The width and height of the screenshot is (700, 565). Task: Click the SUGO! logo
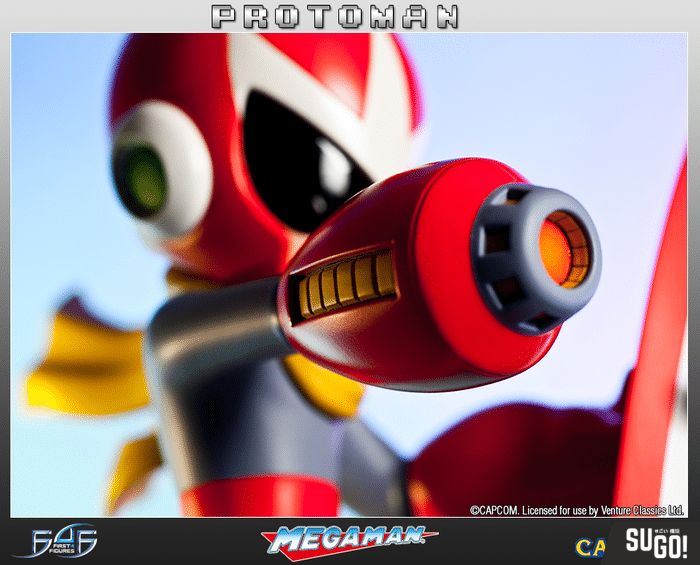coord(656,543)
